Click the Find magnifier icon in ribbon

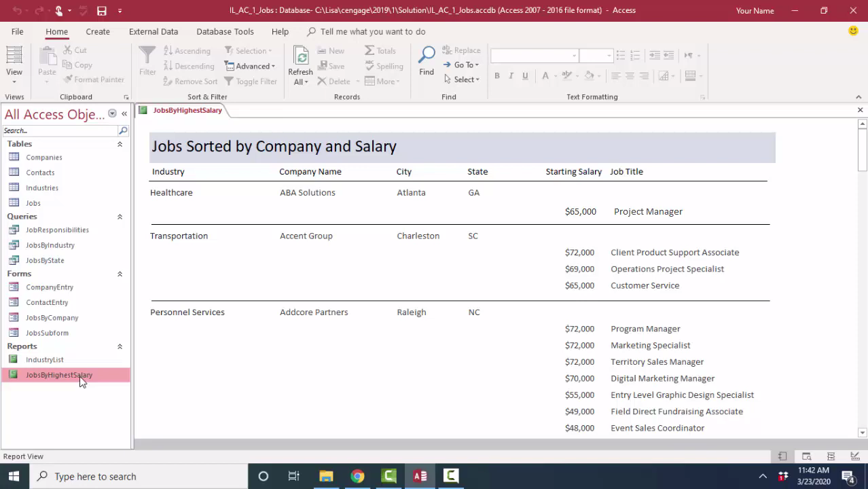(426, 56)
